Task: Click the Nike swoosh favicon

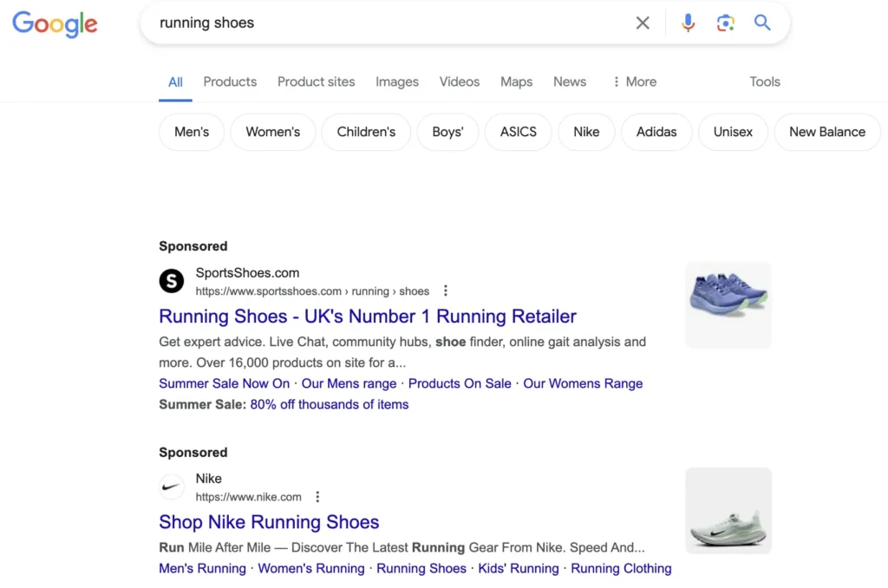Action: 172,487
